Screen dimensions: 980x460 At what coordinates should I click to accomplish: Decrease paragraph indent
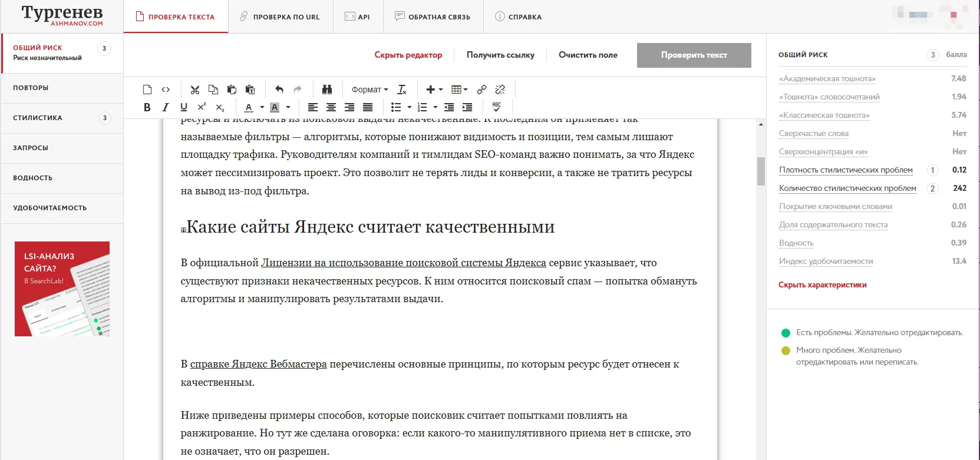coord(449,107)
